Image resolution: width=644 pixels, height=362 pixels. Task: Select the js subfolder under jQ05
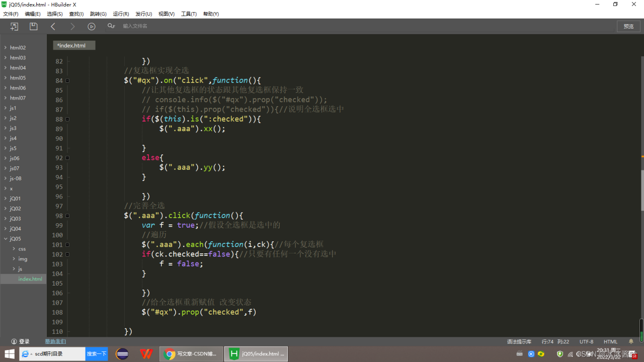[x=20, y=269]
